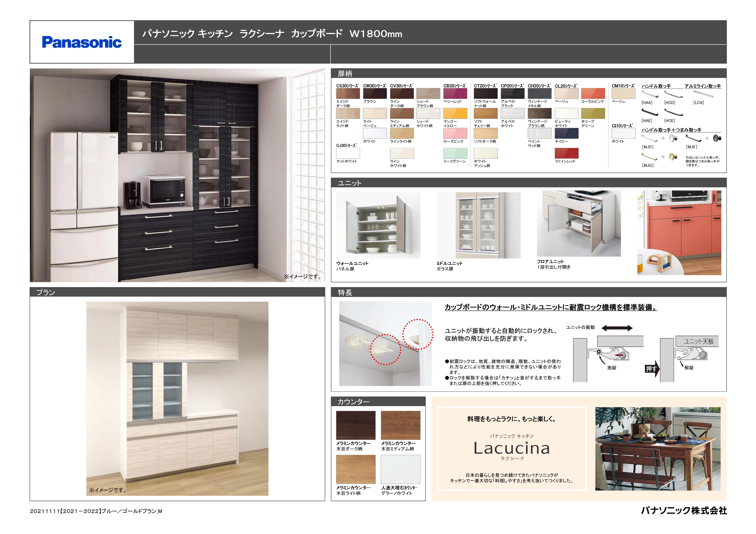Open the coral pink kitchen cabinet photo
The image size is (756, 534).
[x=679, y=233]
